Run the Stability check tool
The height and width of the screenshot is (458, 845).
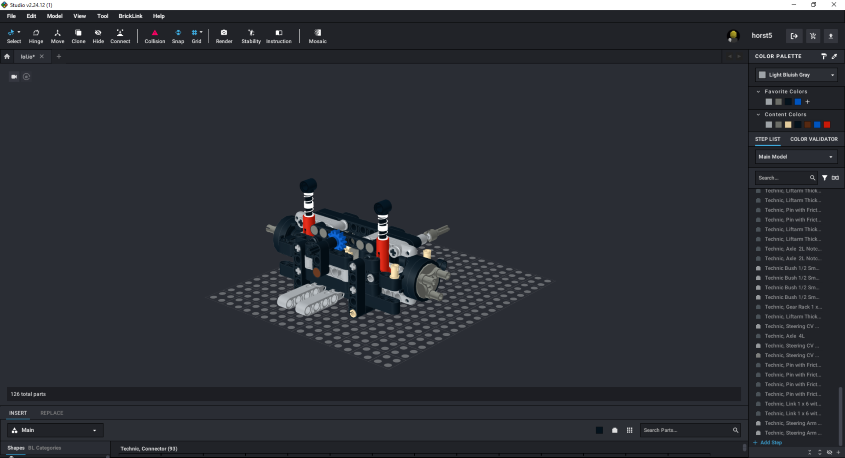coord(251,36)
